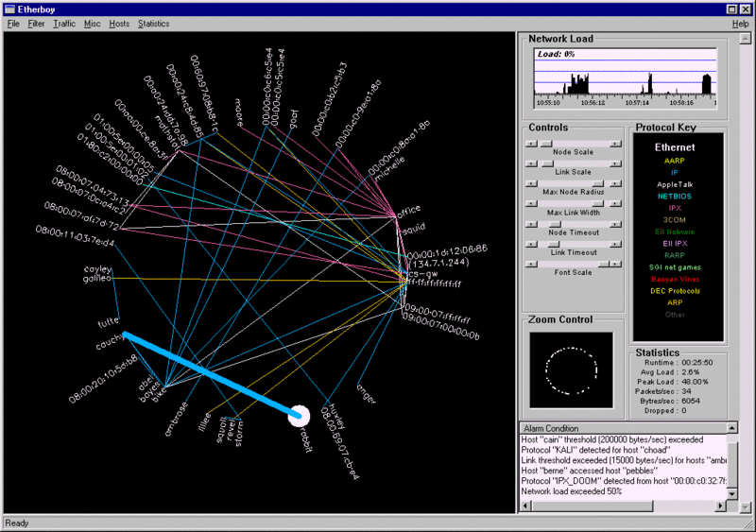Select the rabbit host node circle
The width and height of the screenshot is (756, 532).
[299, 415]
